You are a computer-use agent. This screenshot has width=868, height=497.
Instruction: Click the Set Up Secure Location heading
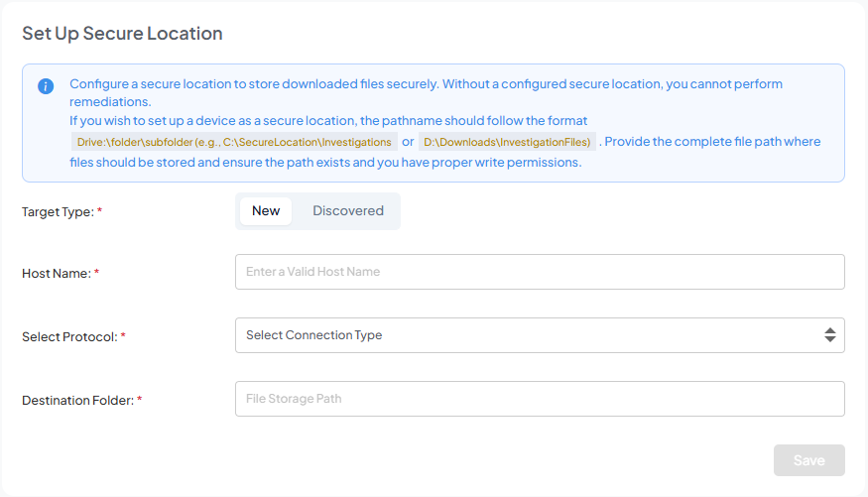click(122, 34)
